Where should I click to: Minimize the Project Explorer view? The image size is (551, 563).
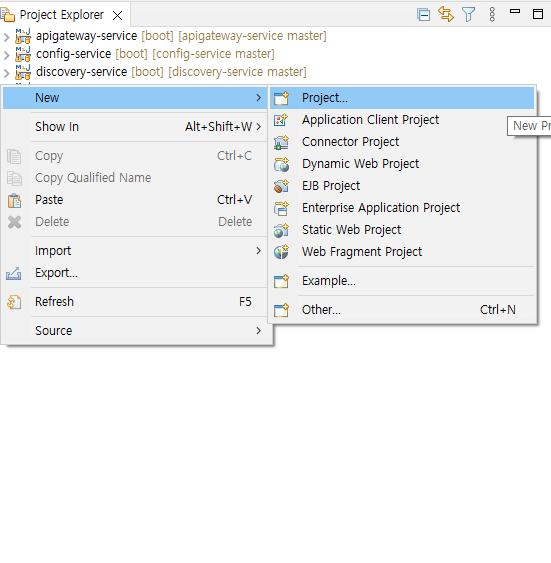point(515,11)
